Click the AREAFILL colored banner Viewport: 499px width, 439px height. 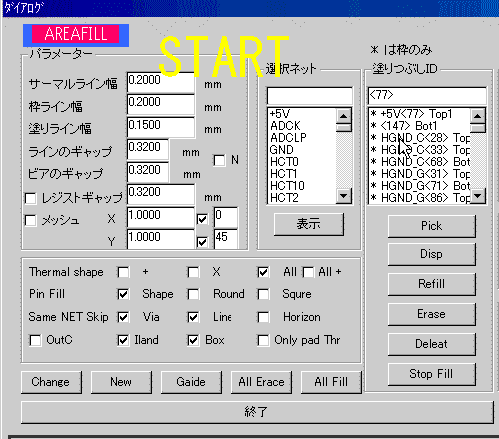(76, 35)
